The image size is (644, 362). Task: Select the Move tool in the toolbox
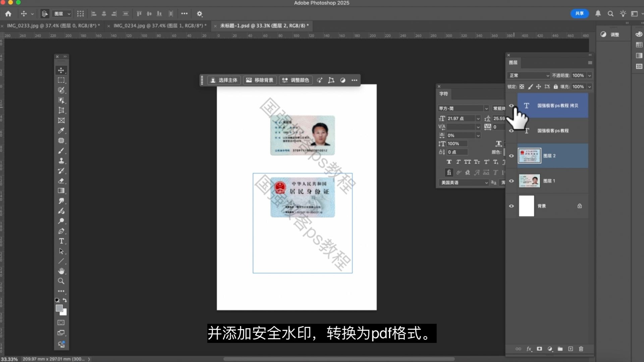[61, 70]
